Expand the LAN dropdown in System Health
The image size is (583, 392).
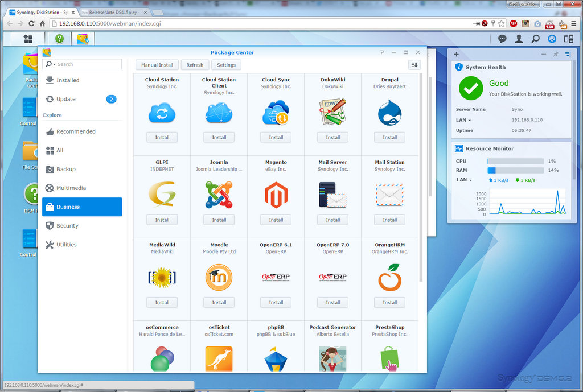pos(470,121)
